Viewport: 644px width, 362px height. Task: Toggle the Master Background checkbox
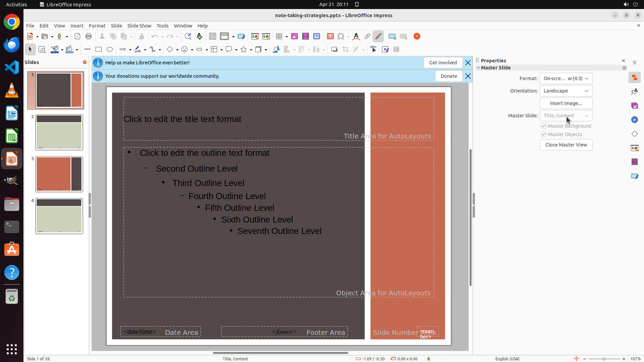[544, 126]
